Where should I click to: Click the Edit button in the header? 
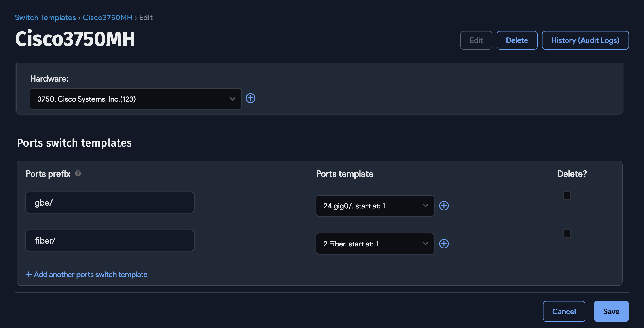point(476,40)
